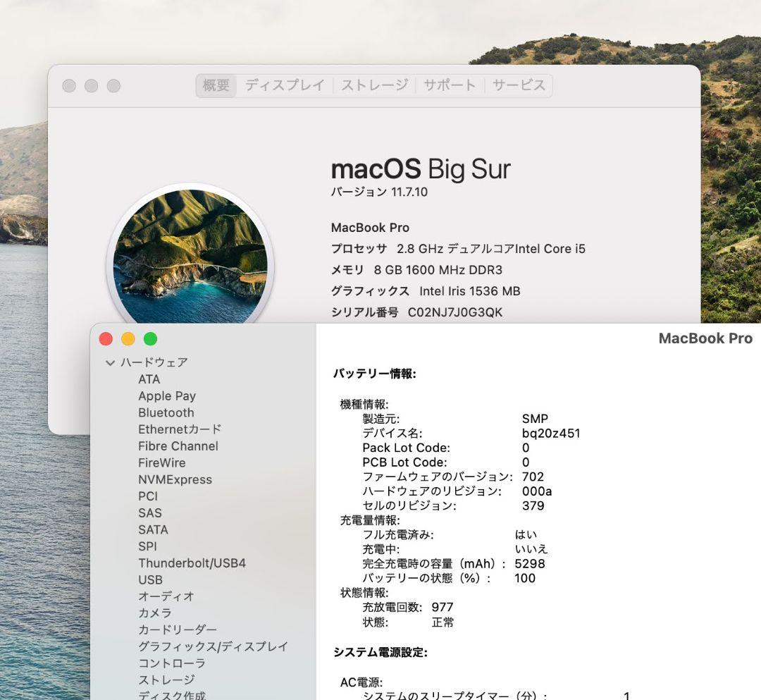The width and height of the screenshot is (761, 700).
Task: Open Apple Pay hardware information
Action: [167, 395]
